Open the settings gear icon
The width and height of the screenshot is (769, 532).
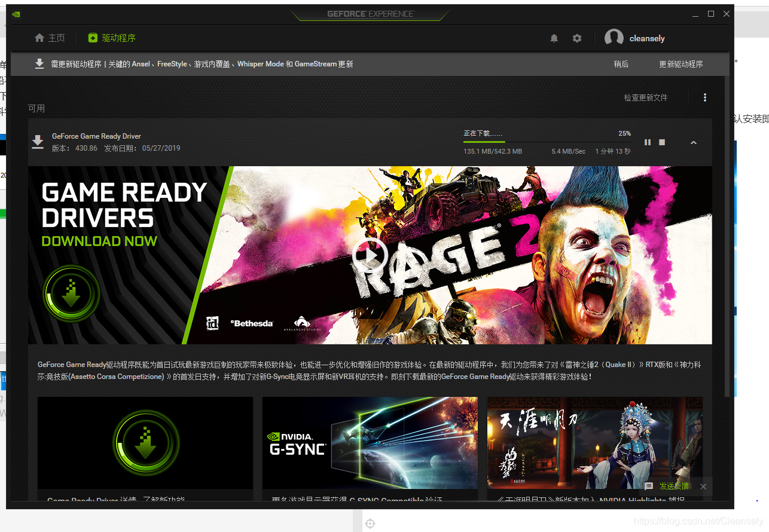(577, 38)
